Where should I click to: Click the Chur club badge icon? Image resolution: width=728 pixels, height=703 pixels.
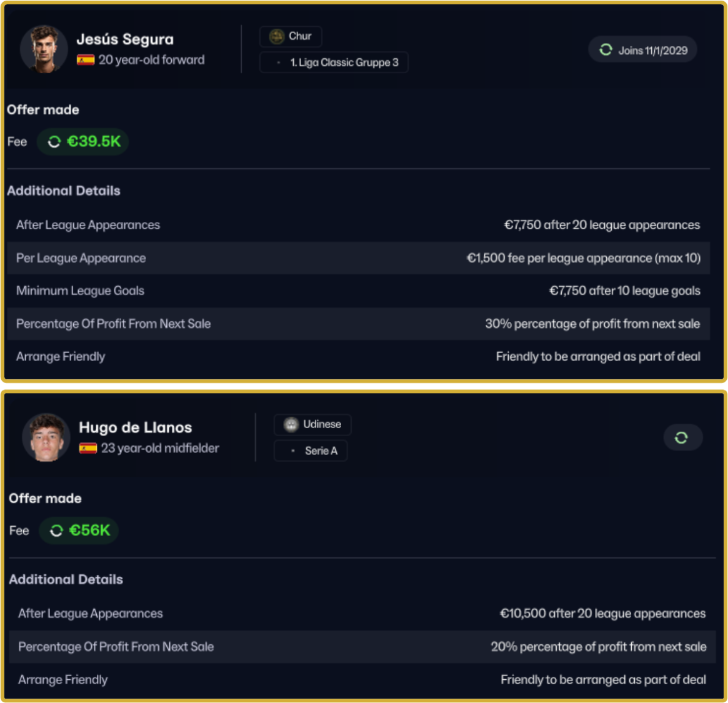(276, 36)
